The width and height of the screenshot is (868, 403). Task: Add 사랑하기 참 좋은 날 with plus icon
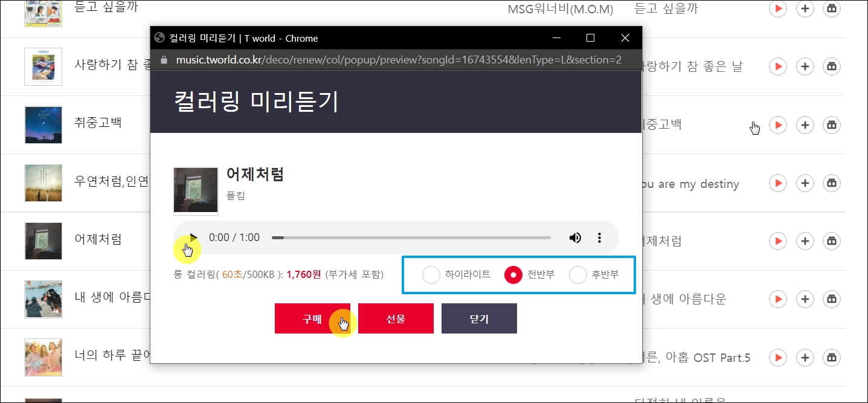pos(805,66)
